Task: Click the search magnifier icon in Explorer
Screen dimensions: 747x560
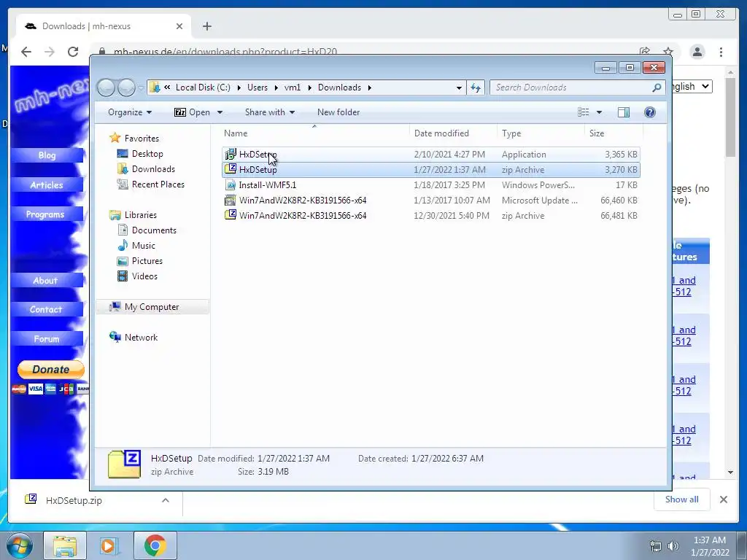Action: point(657,87)
